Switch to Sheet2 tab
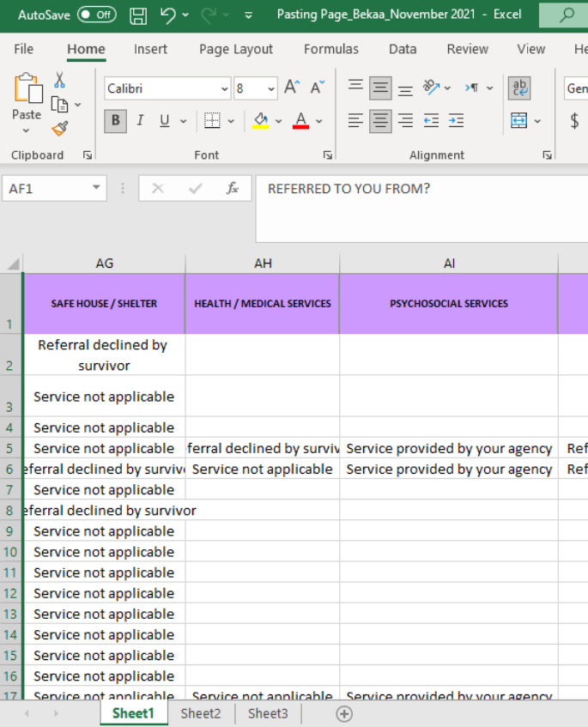The width and height of the screenshot is (588, 727). [x=201, y=713]
